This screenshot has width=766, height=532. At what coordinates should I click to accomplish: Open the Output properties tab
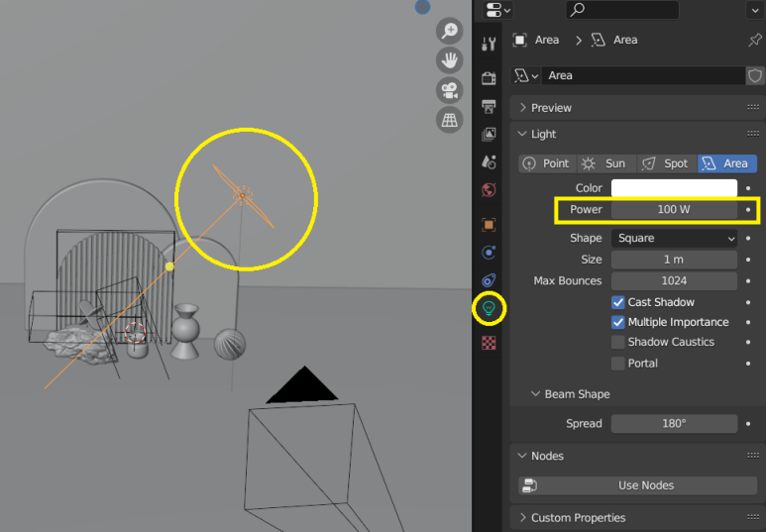click(489, 106)
